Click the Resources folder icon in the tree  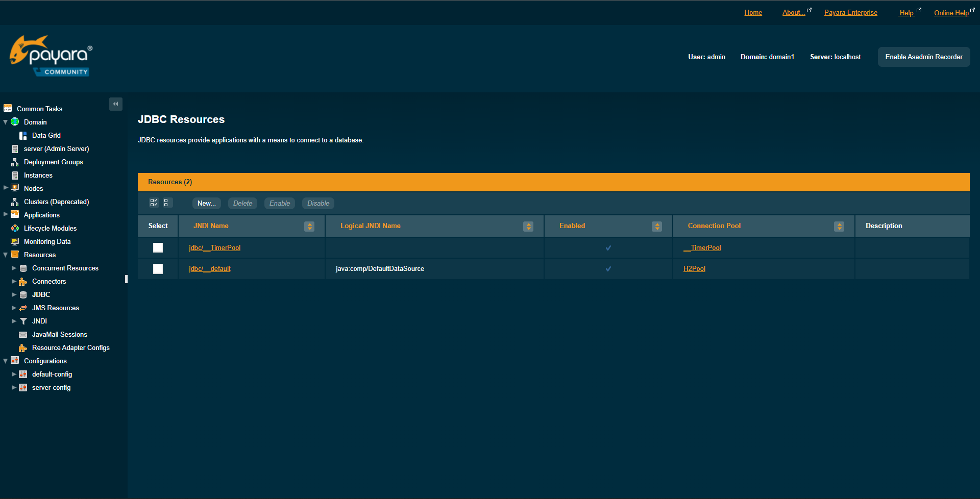point(15,255)
